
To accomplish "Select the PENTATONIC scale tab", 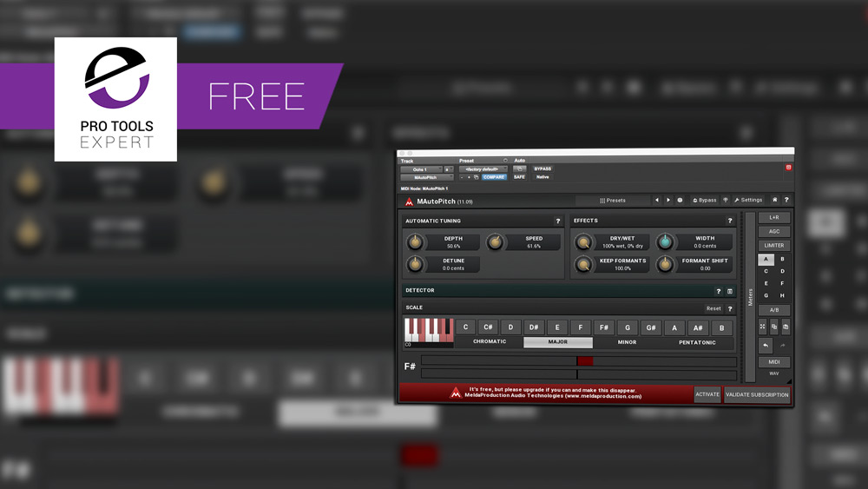I will click(x=697, y=343).
